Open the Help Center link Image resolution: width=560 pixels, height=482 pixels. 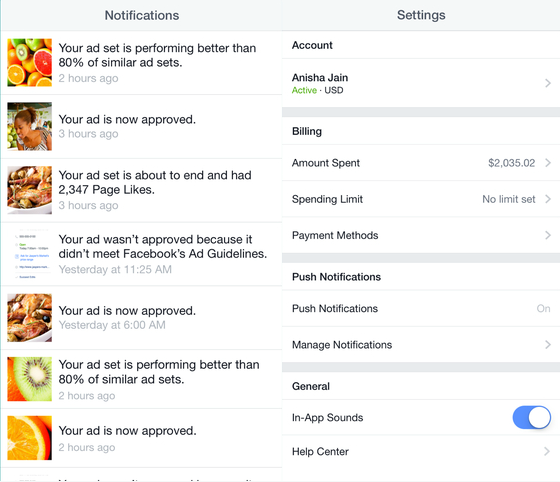click(421, 451)
